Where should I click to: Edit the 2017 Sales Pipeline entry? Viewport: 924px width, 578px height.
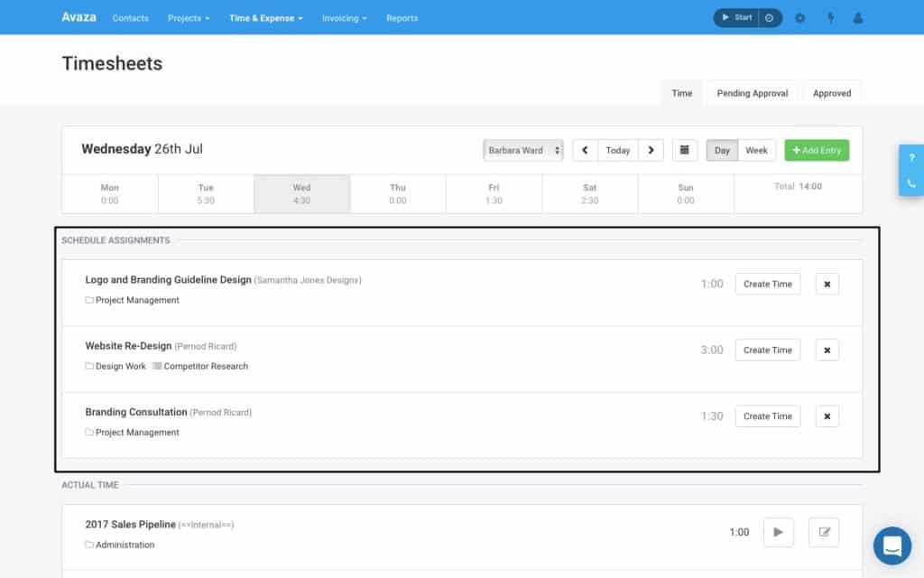pyautogui.click(x=823, y=532)
